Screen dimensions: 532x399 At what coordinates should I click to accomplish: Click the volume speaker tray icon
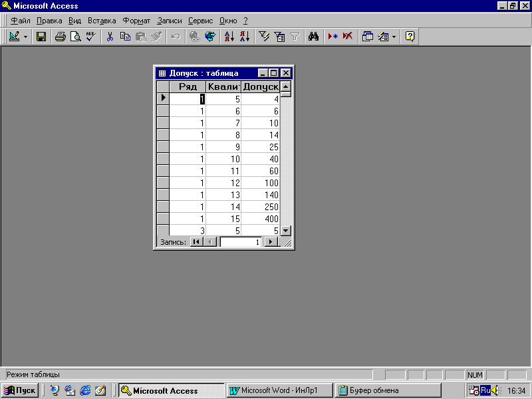coord(495,390)
